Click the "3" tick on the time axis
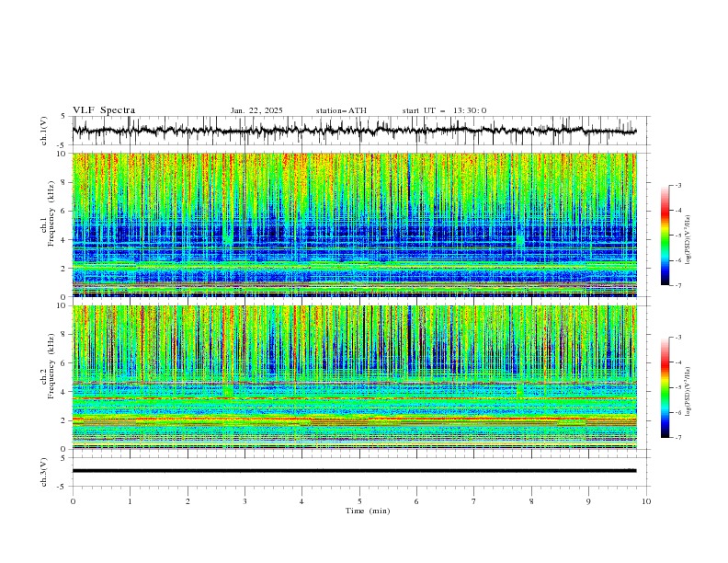This screenshot has height=563, width=728. pos(245,501)
